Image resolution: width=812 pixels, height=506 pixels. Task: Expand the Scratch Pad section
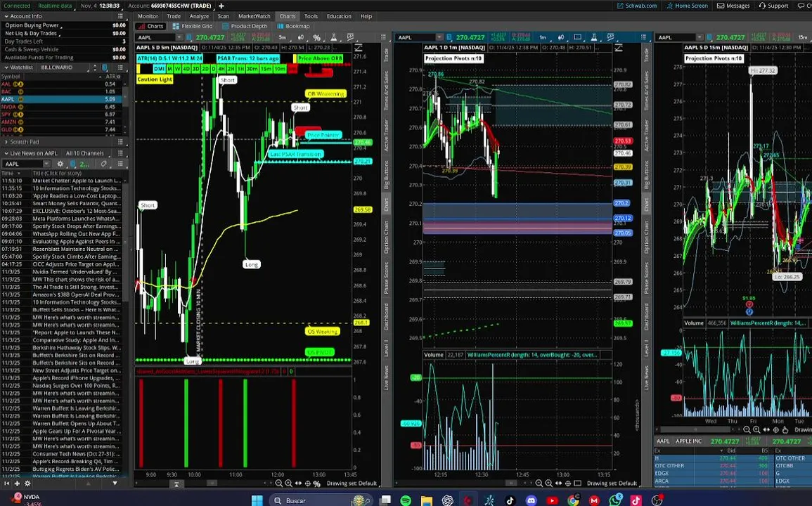pyautogui.click(x=6, y=142)
